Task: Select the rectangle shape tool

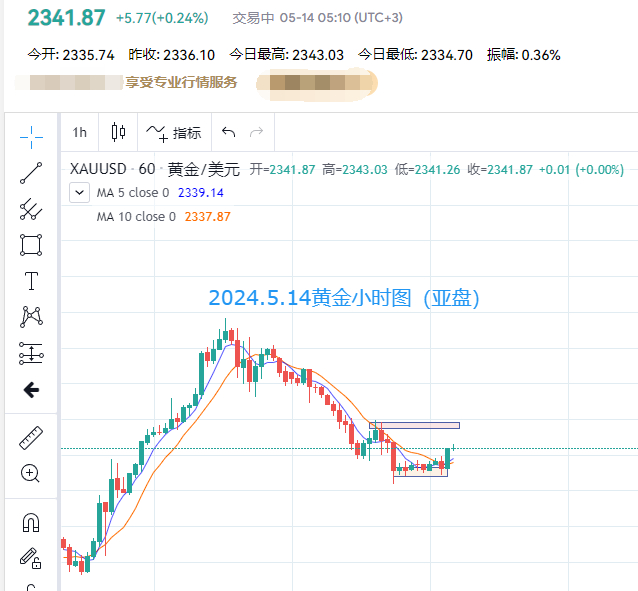Action: click(x=31, y=245)
